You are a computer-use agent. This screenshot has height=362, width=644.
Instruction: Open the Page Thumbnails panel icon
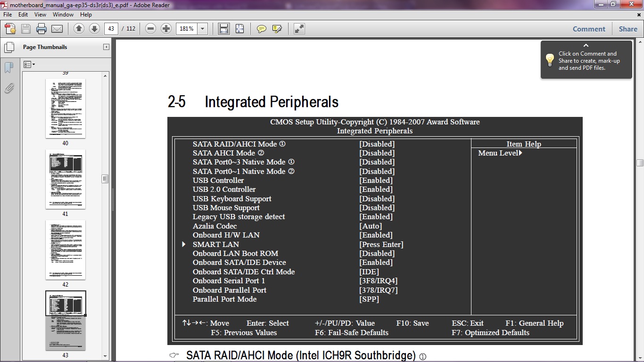click(9, 47)
